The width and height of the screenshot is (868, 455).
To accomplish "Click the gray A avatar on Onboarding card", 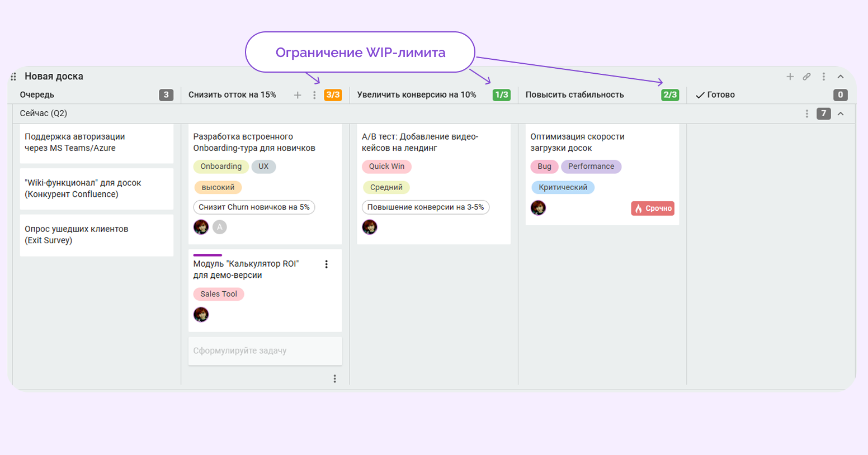I will (220, 227).
